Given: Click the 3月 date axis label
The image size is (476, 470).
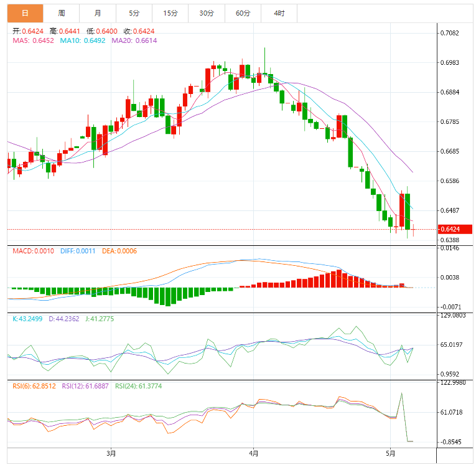Looking at the screenshot, I should (111, 454).
